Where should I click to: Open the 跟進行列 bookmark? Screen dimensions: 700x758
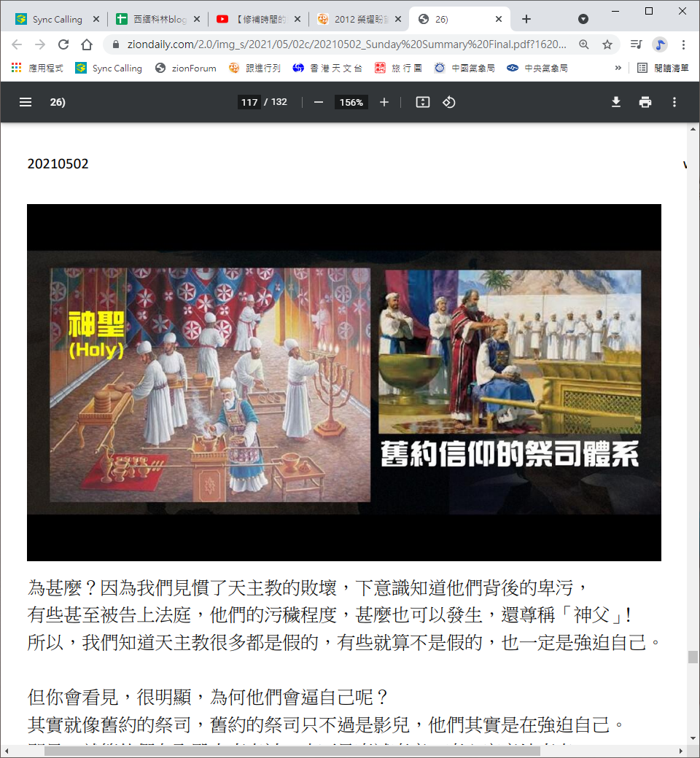pyautogui.click(x=255, y=69)
